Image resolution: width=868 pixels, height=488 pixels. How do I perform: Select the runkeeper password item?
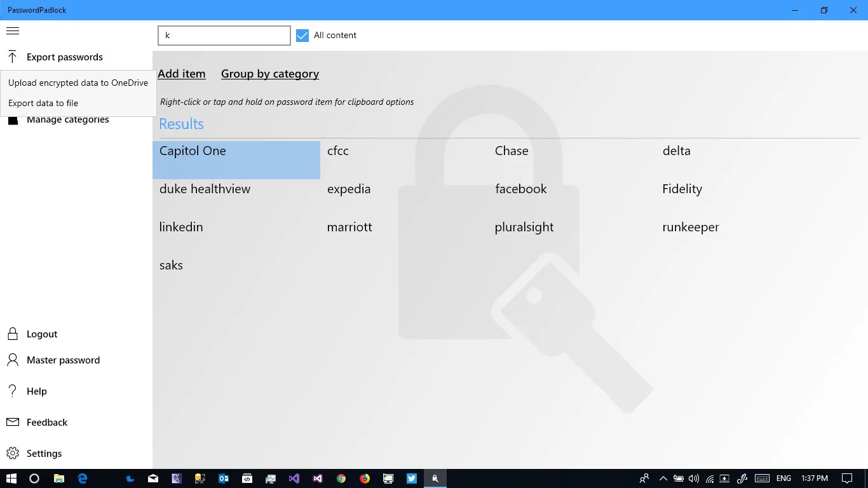(x=740, y=236)
